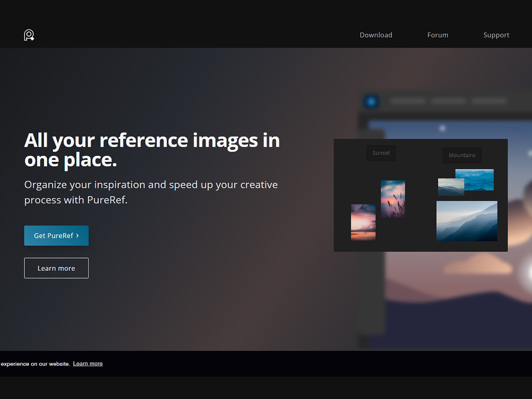Open the Support page
Image resolution: width=532 pixels, height=399 pixels.
496,35
